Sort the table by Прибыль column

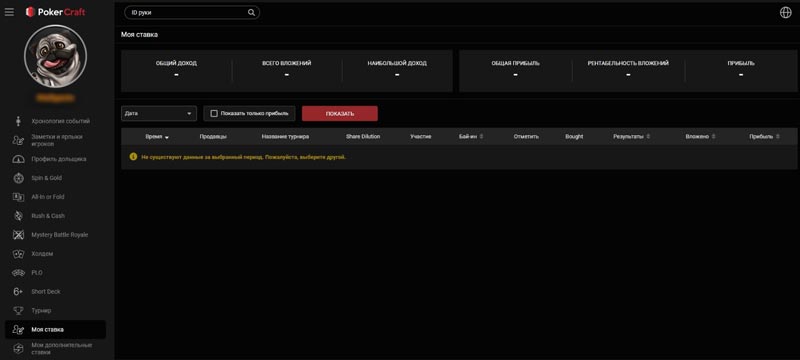[764, 137]
